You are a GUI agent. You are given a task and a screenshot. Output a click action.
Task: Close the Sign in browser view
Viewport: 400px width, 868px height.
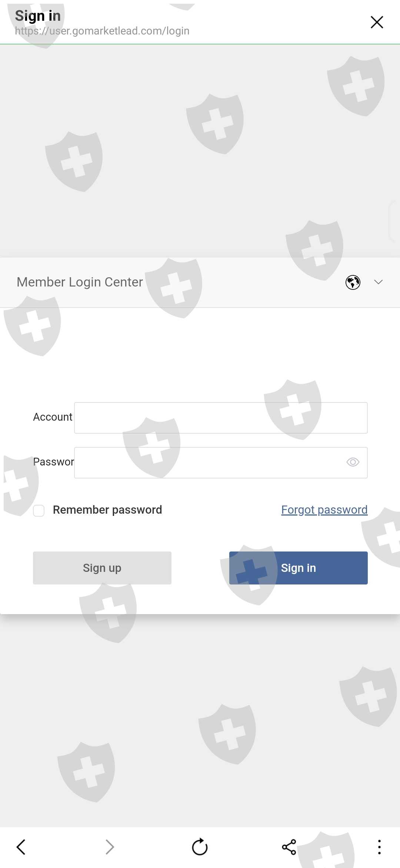[377, 22]
